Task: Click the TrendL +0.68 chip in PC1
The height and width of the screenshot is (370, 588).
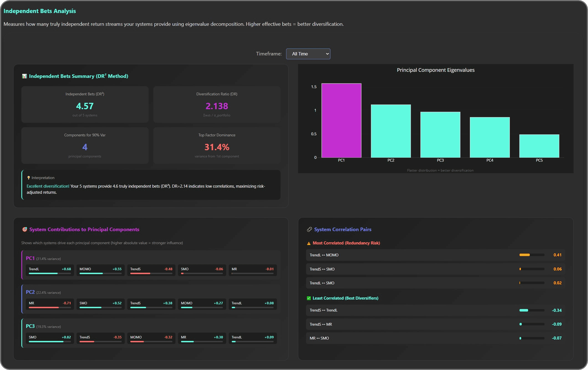Action: coord(50,270)
